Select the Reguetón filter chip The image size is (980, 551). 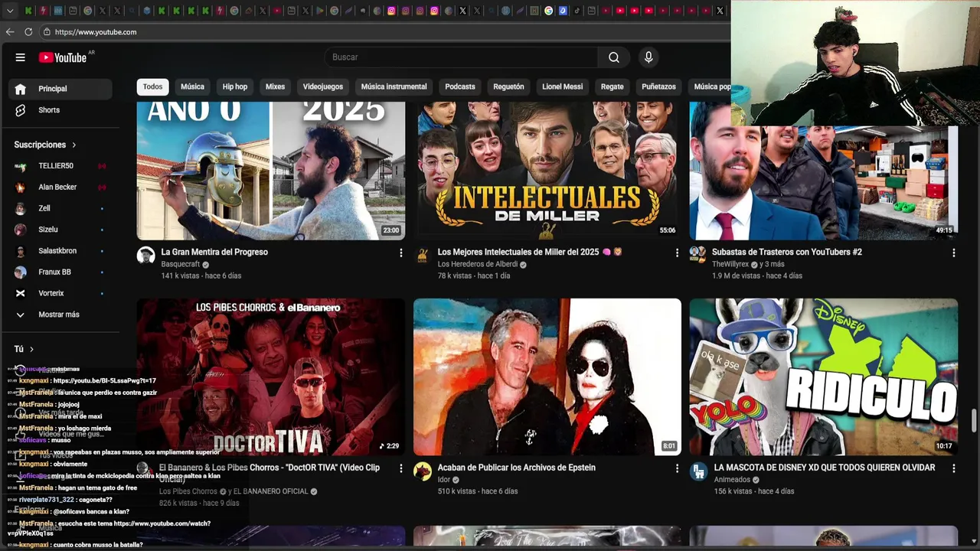pos(508,86)
